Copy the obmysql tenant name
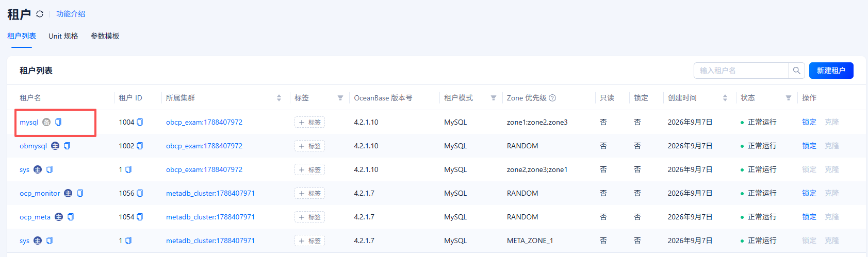 (67, 146)
